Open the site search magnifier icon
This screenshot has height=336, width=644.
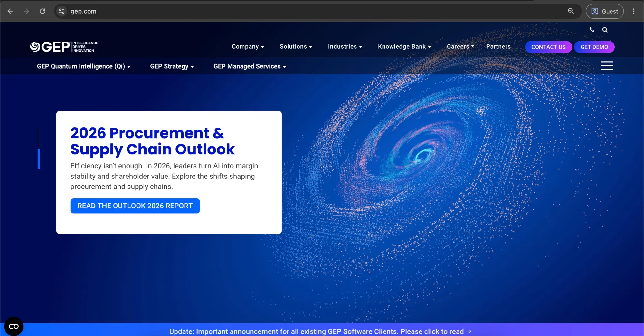tap(605, 30)
